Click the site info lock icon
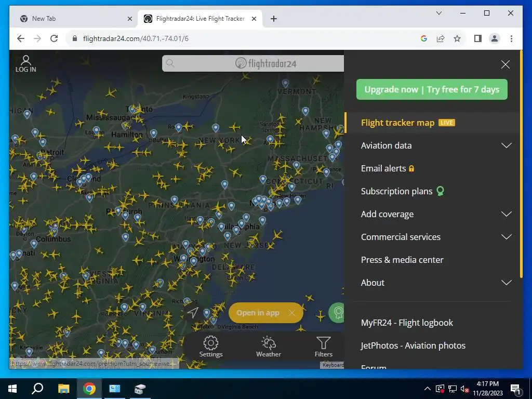This screenshot has height=399, width=532. point(75,38)
